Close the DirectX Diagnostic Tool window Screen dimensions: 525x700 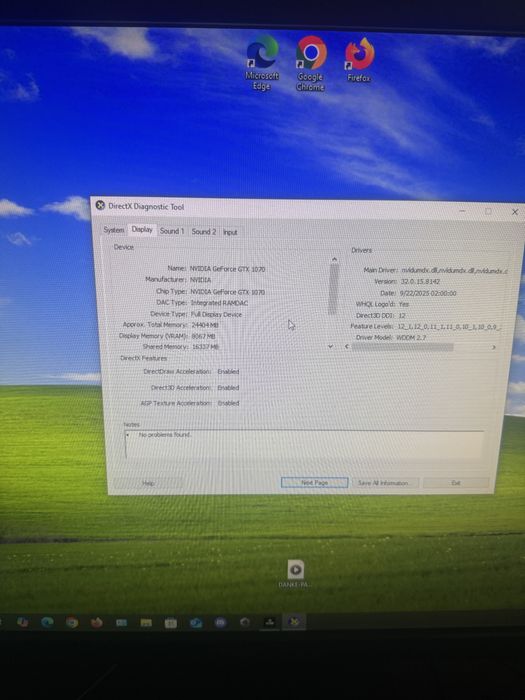click(514, 212)
